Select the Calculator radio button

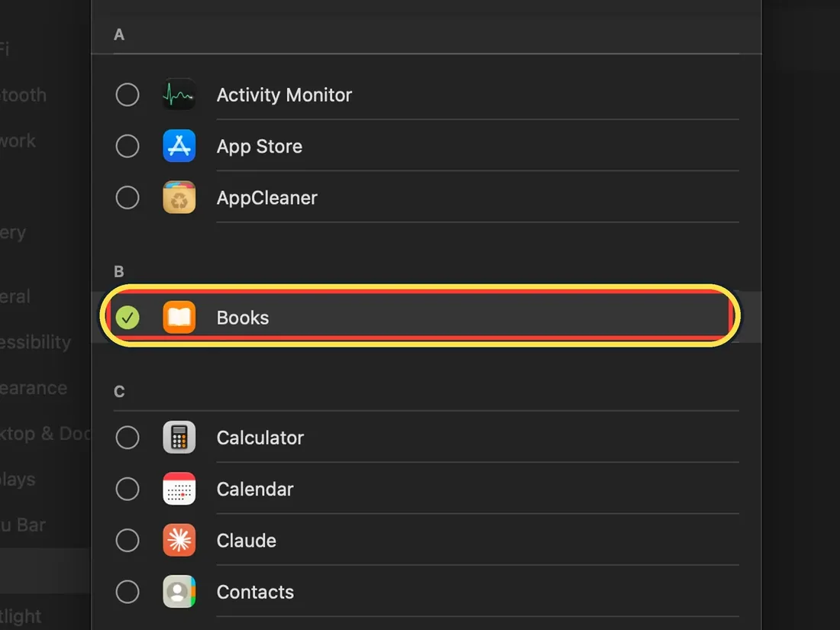coord(128,438)
